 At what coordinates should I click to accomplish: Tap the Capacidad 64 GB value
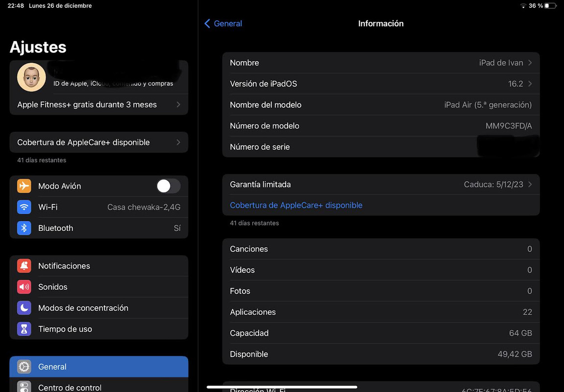520,333
